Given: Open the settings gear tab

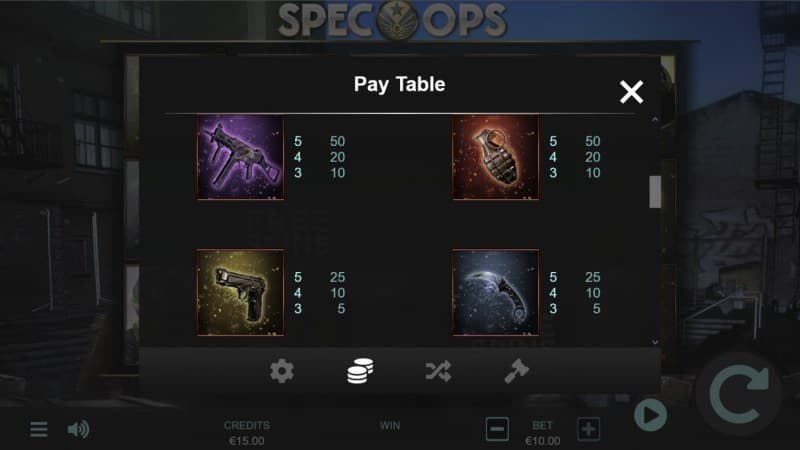Looking at the screenshot, I should pos(282,371).
